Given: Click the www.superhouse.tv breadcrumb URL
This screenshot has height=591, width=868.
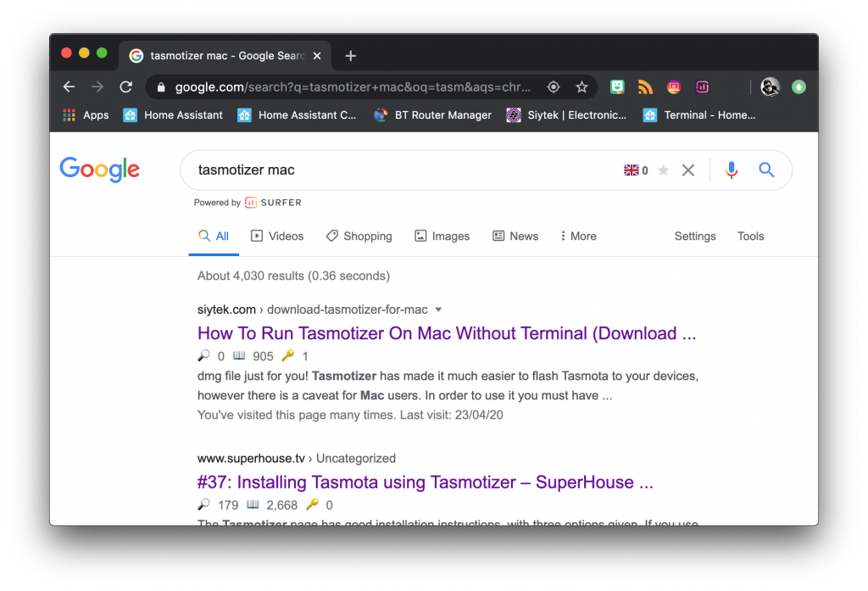Looking at the screenshot, I should [x=297, y=459].
